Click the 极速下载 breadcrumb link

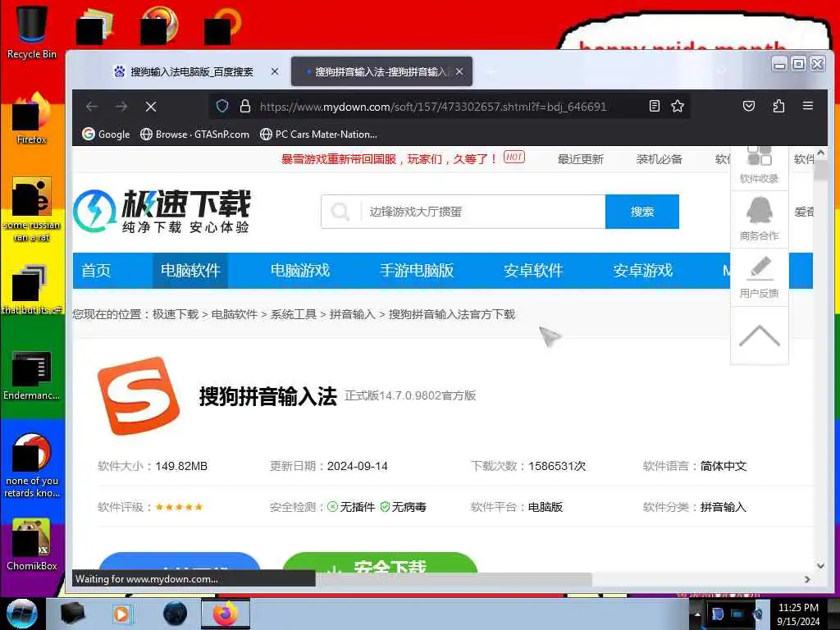click(x=176, y=314)
